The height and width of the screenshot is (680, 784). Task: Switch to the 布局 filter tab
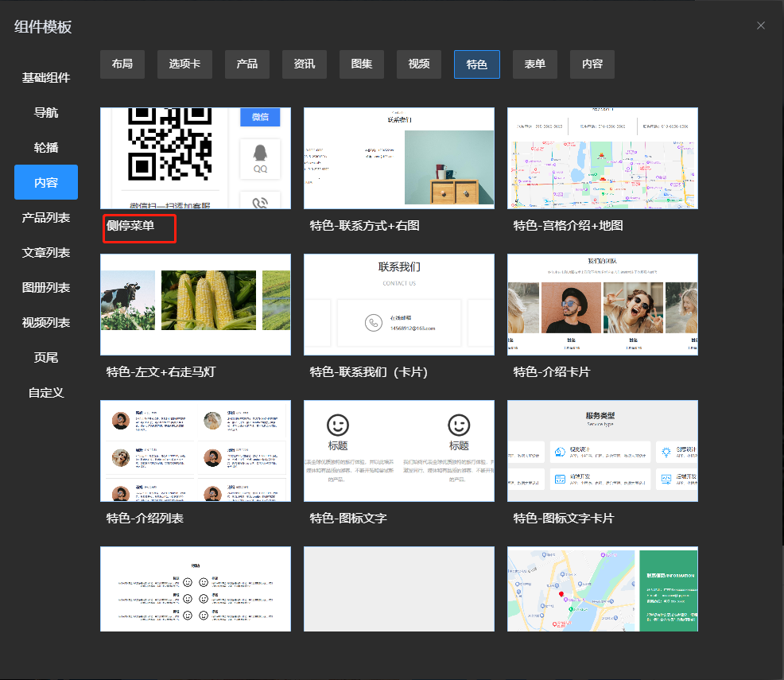[x=122, y=64]
